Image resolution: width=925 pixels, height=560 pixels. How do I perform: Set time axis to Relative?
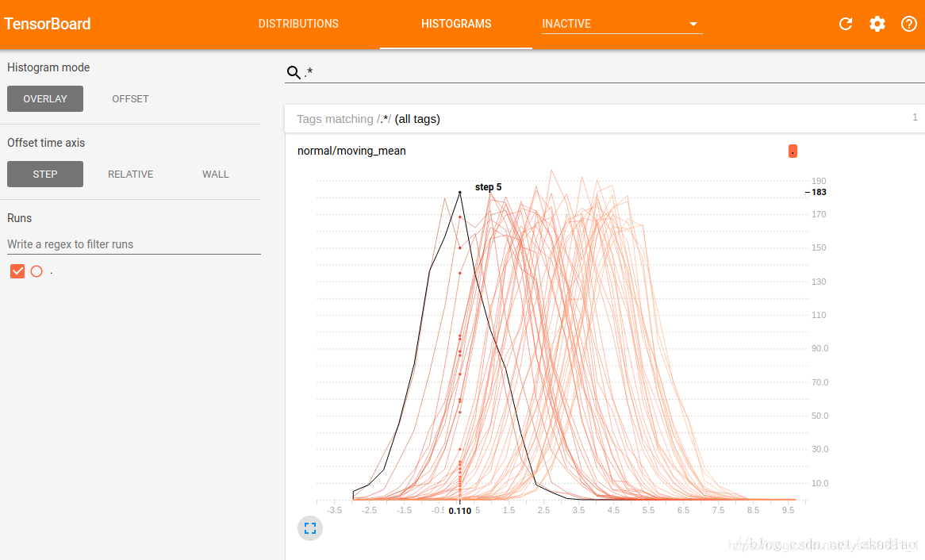click(x=130, y=174)
